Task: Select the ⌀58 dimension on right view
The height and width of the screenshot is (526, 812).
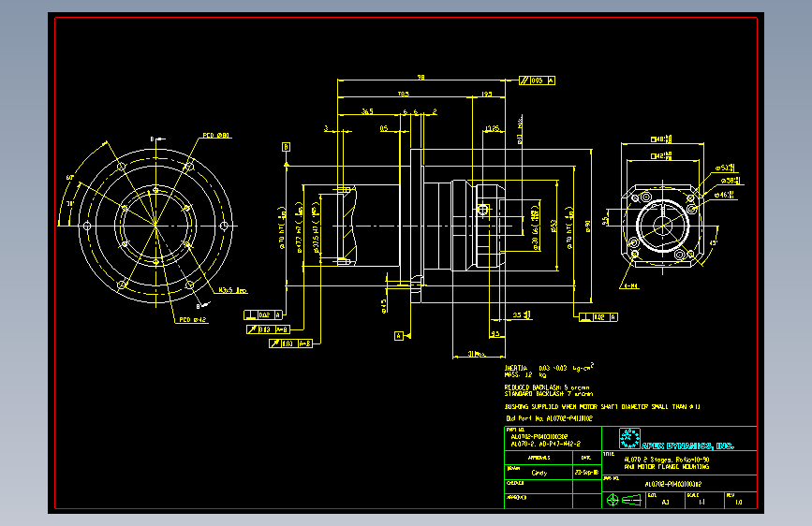Action: tap(732, 181)
